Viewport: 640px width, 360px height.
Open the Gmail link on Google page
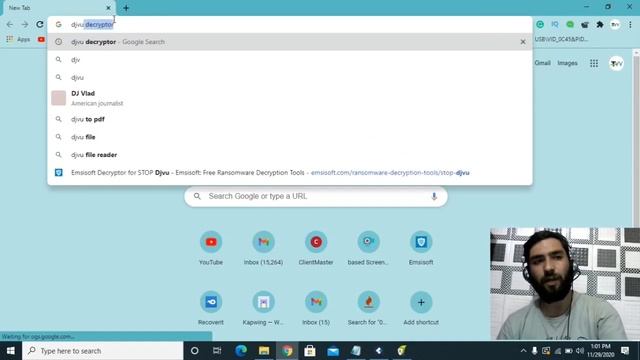pyautogui.click(x=542, y=63)
